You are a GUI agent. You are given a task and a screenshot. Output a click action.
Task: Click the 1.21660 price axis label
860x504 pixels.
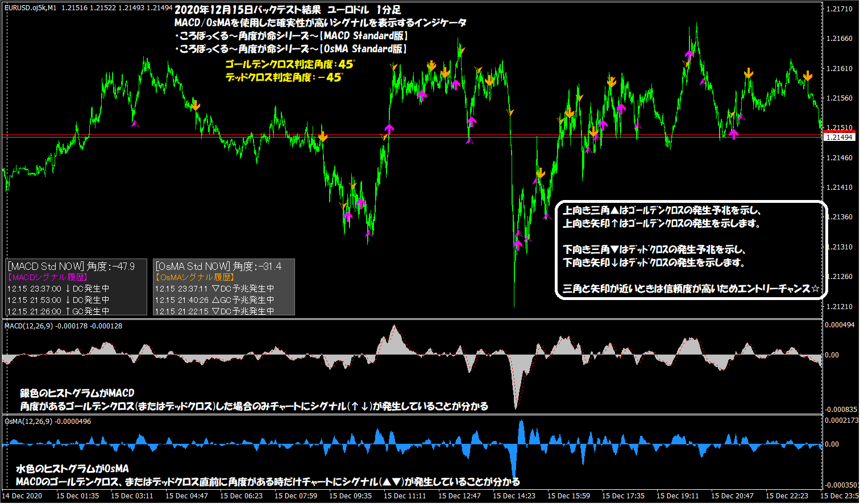(x=839, y=39)
